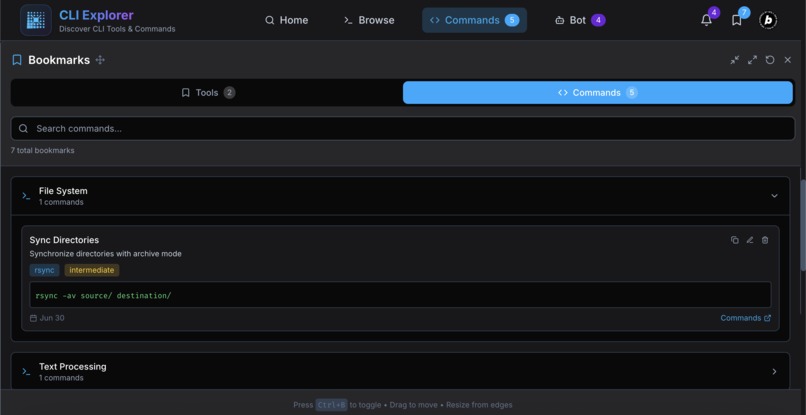Click the rsync tag
The height and width of the screenshot is (415, 806).
tap(44, 270)
